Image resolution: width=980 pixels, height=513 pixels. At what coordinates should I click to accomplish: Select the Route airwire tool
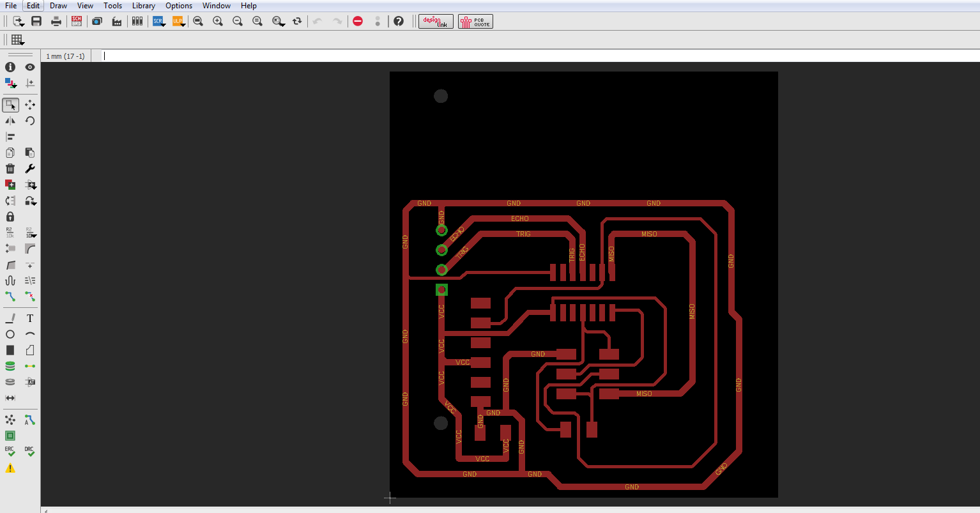10,296
